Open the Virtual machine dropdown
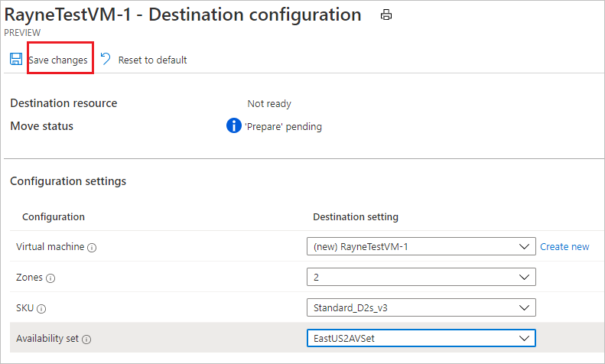 click(x=420, y=247)
